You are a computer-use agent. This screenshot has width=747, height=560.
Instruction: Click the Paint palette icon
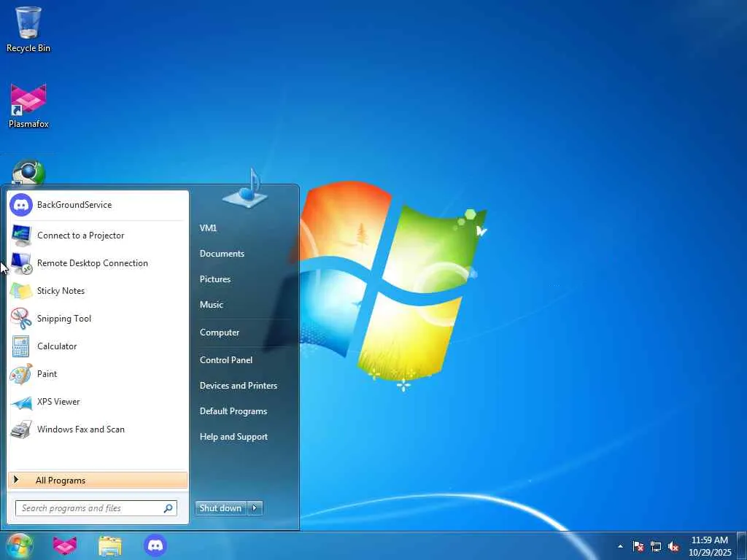point(21,374)
